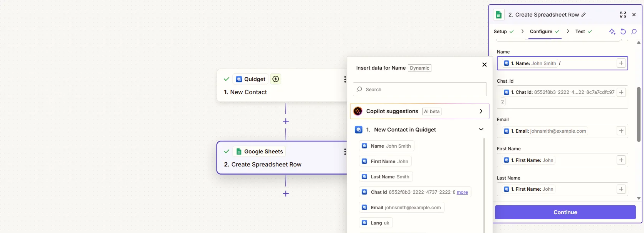Open the comment bubble icon in the panel
The height and width of the screenshot is (233, 644).
[x=634, y=32]
